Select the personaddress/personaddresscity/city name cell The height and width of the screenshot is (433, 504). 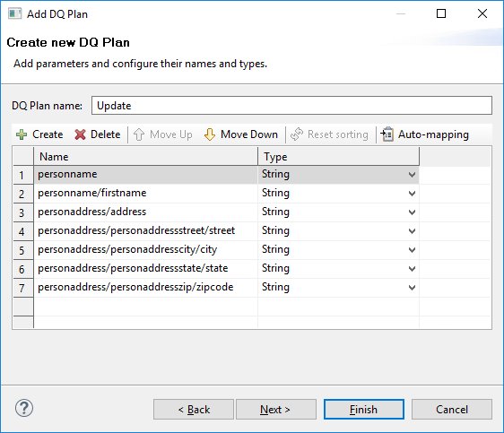coord(145,249)
